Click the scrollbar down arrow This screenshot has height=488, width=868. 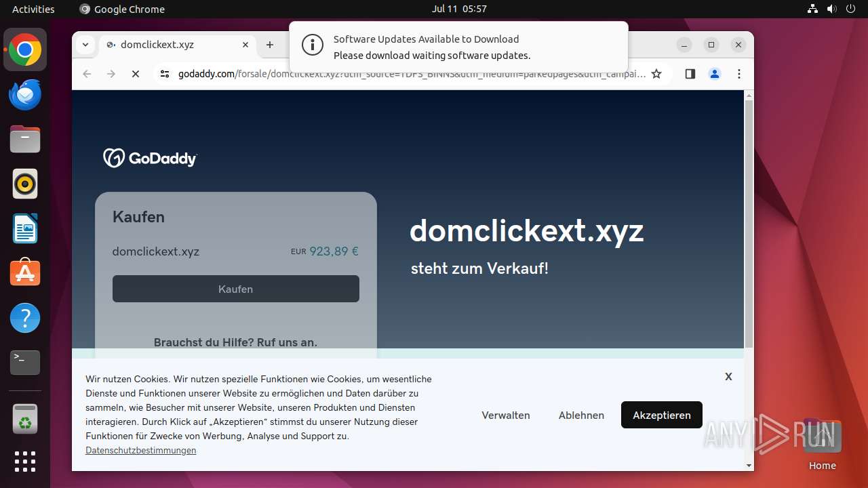[x=749, y=466]
